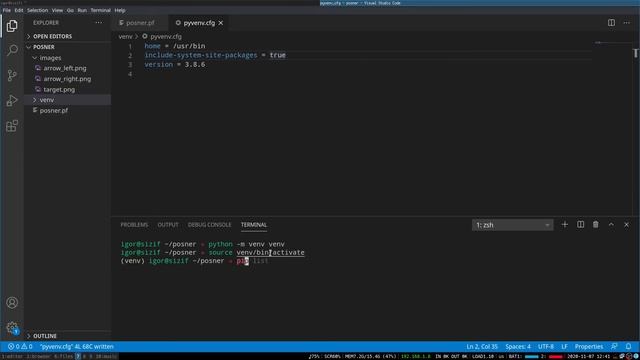The height and width of the screenshot is (360, 640).
Task: Split the editor to the right
Action: [611, 23]
